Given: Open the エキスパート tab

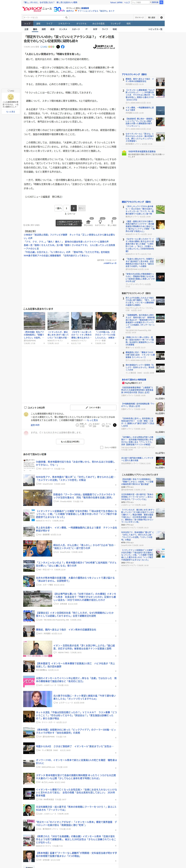Looking at the screenshot, I should click(x=64, y=24).
